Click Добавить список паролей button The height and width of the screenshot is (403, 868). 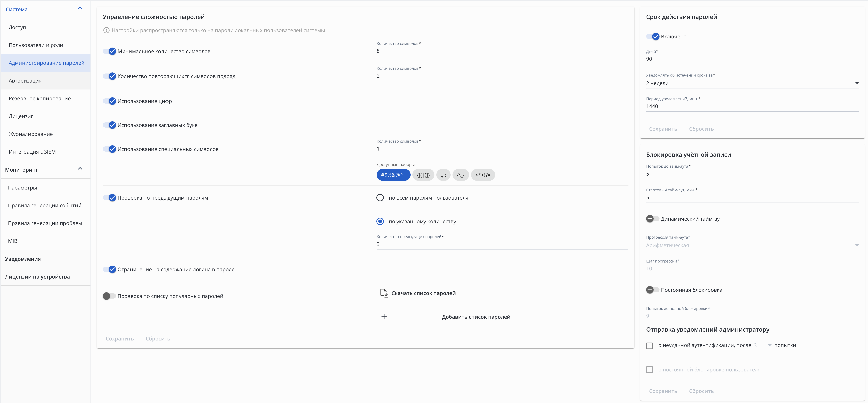point(476,317)
